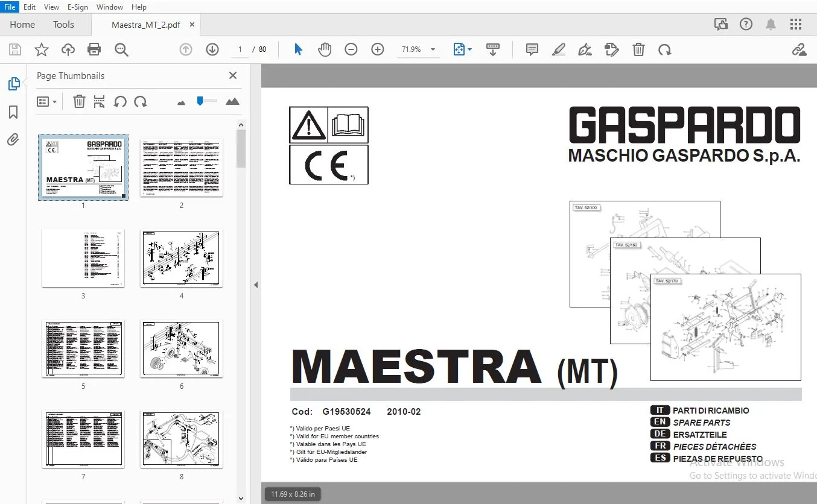
Task: Open the find text magnifier icon
Action: 121,49
